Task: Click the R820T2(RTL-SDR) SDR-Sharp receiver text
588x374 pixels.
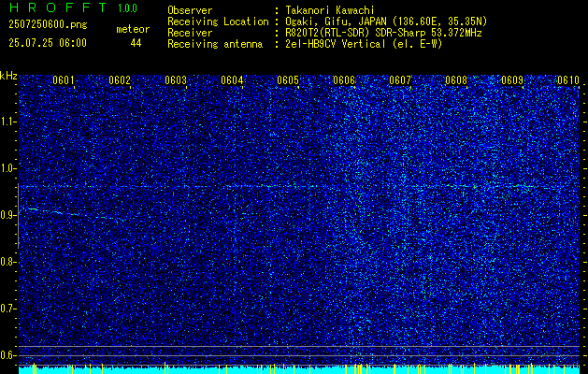Action: coord(383,33)
